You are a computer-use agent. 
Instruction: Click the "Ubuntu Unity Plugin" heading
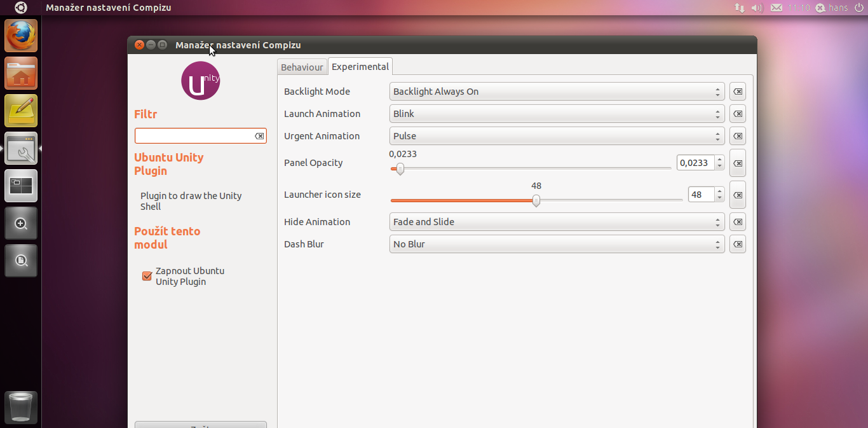click(169, 164)
